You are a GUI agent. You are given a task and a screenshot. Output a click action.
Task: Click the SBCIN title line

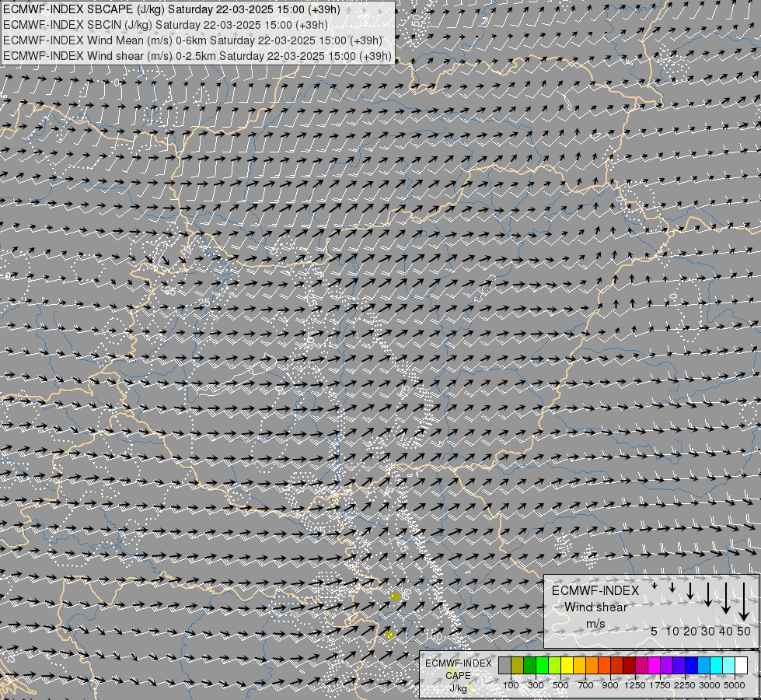coord(166,25)
